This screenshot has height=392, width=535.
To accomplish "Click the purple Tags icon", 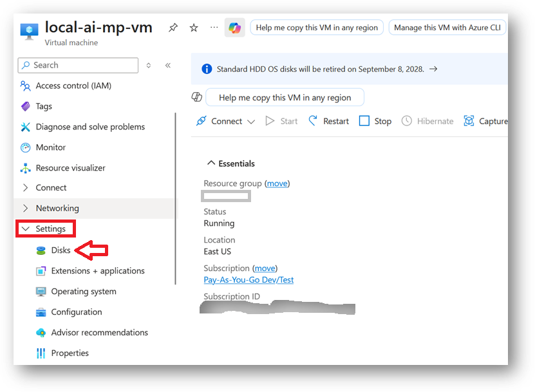I will point(25,106).
